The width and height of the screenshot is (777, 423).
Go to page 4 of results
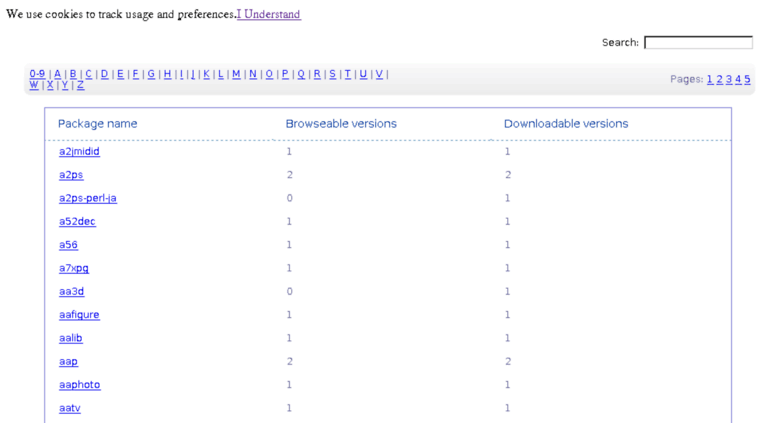[738, 79]
